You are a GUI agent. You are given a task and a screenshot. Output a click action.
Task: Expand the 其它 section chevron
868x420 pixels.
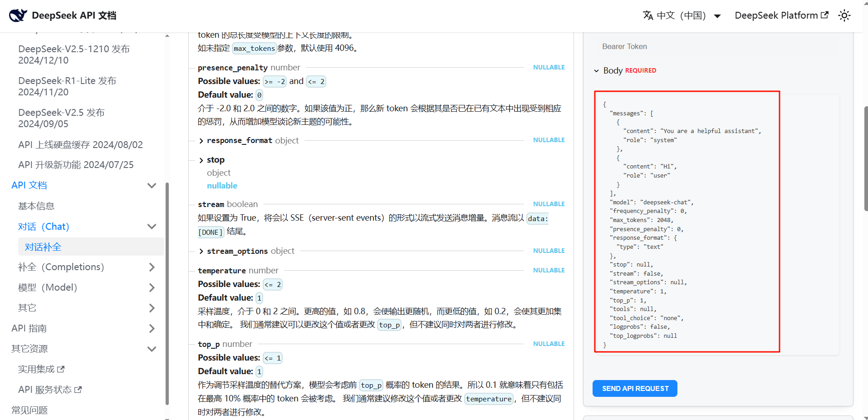coord(152,308)
